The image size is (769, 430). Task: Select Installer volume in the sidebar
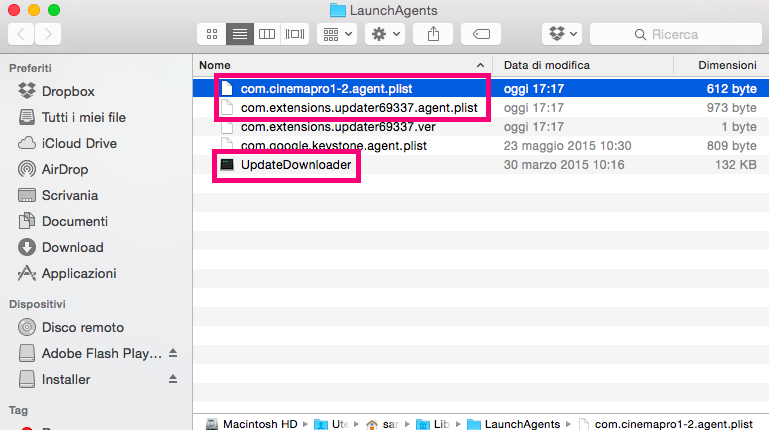coord(54,379)
